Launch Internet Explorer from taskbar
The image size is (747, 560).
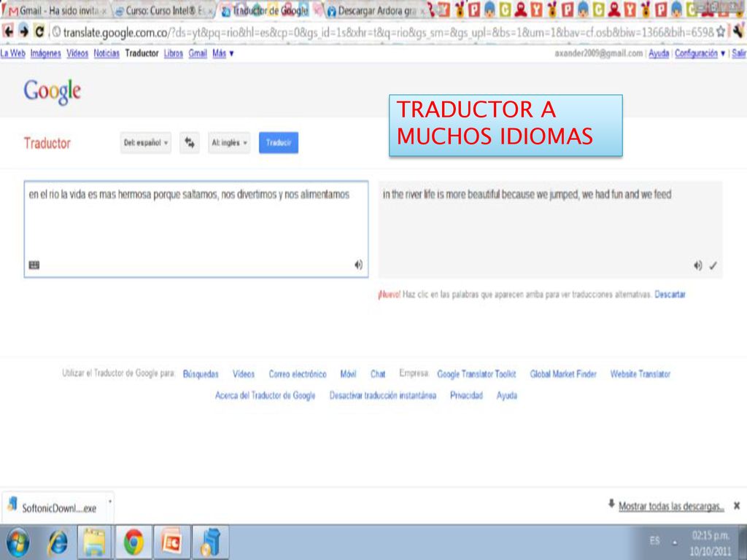(x=58, y=542)
